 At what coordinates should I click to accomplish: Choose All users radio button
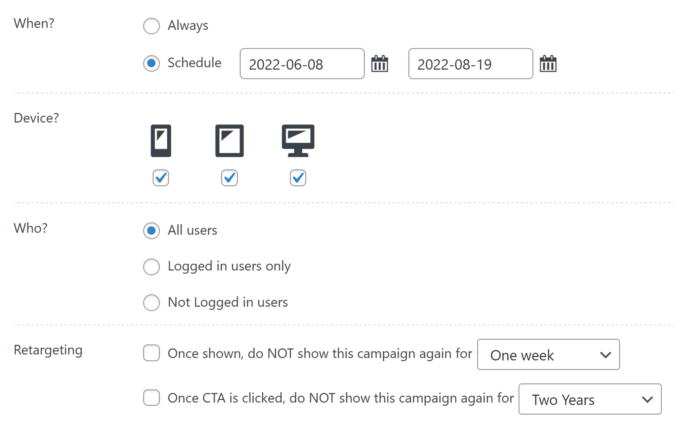coord(151,231)
